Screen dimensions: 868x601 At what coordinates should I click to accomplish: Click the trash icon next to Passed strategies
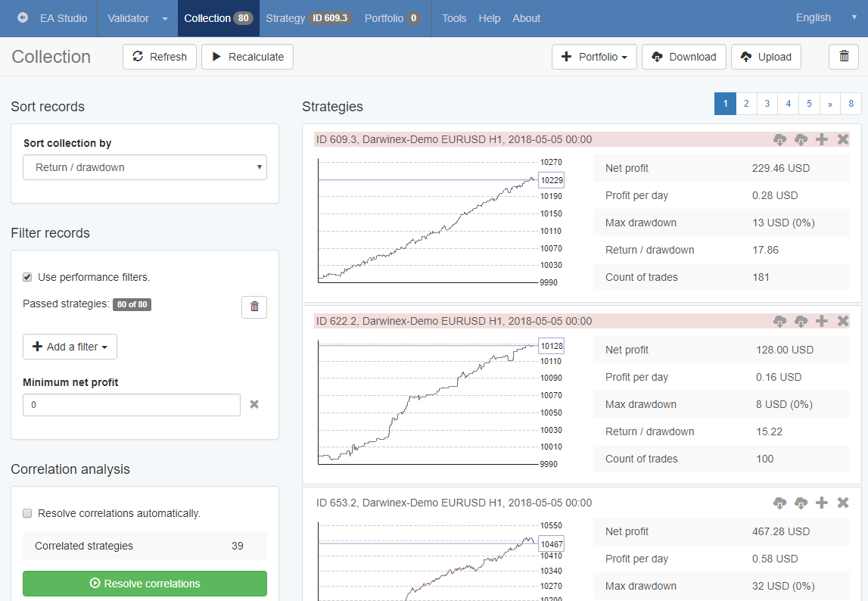coord(254,307)
